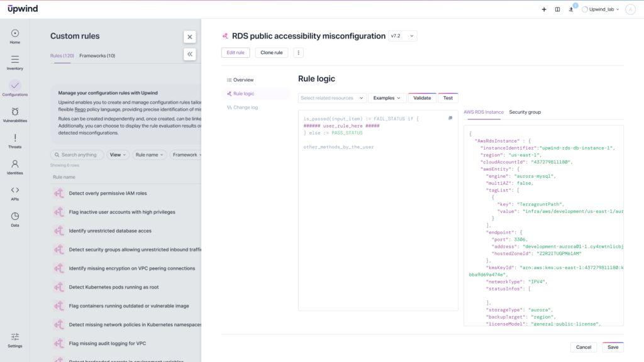Click the Clone rule button
Screen dimensions: 644x362
[x=272, y=53]
